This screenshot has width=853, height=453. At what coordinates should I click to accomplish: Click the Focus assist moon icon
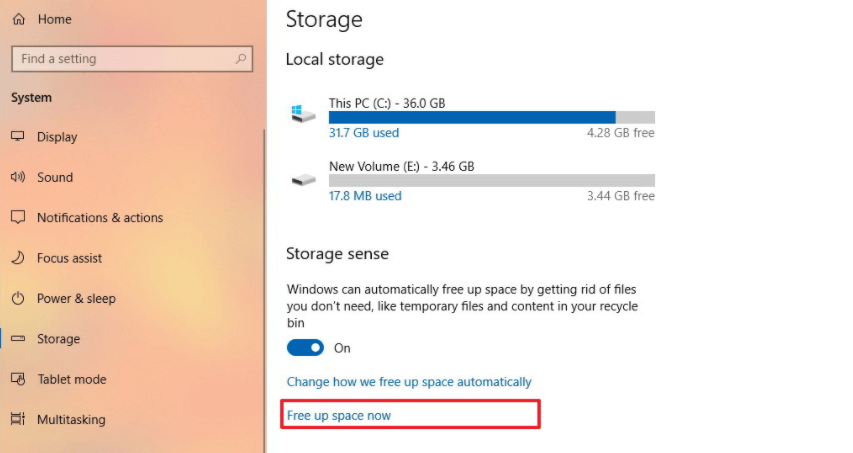pyautogui.click(x=18, y=258)
